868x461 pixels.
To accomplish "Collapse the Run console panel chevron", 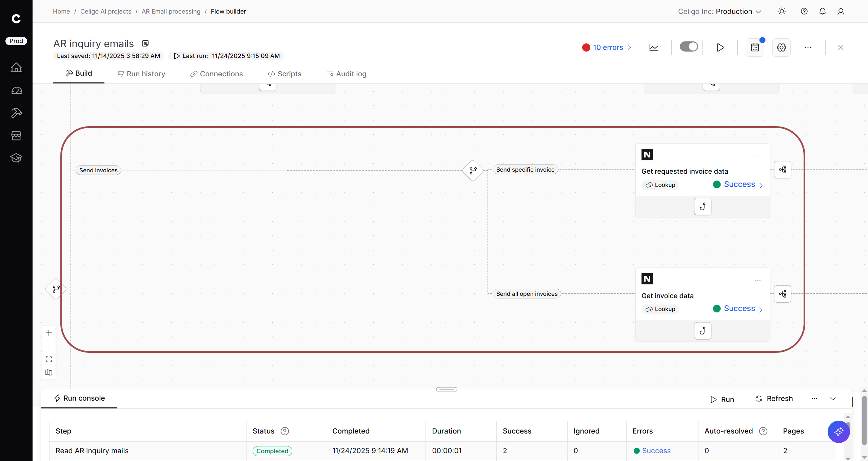I will 833,399.
